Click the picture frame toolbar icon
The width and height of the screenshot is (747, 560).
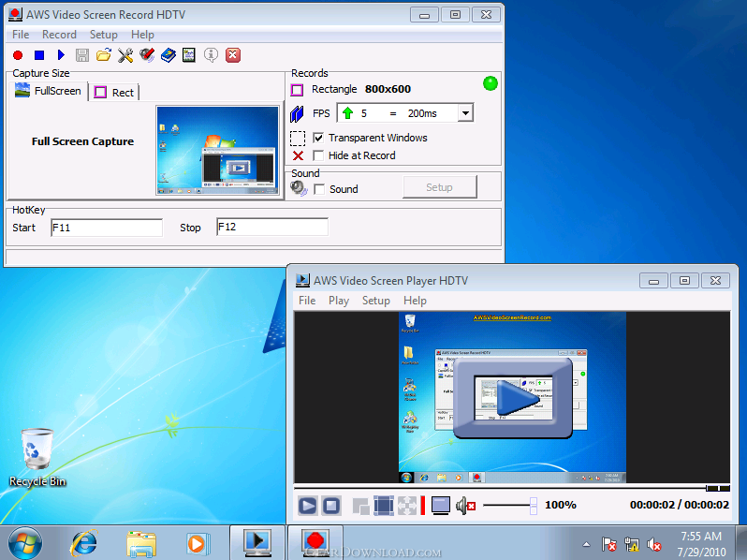(x=189, y=55)
